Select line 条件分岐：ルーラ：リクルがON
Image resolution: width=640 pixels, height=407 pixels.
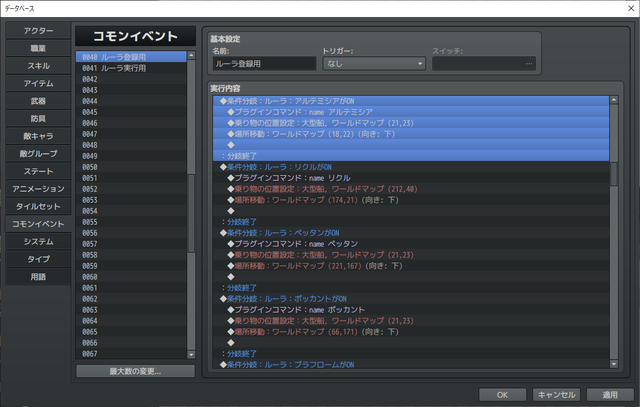(x=411, y=167)
